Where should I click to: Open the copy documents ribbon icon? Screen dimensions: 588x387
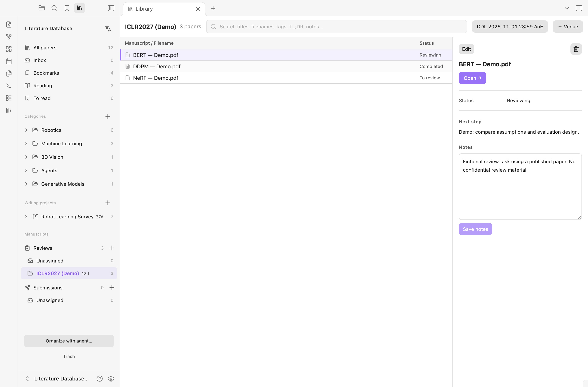tap(9, 73)
